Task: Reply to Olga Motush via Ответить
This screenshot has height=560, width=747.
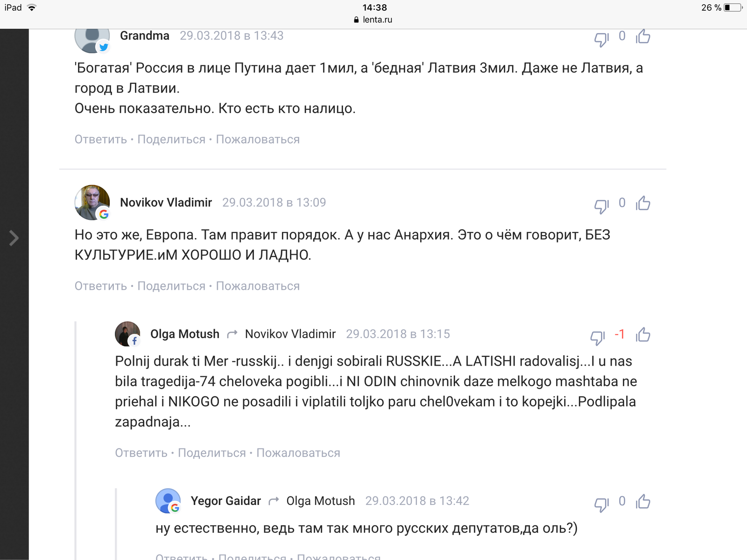Action: coord(141,453)
